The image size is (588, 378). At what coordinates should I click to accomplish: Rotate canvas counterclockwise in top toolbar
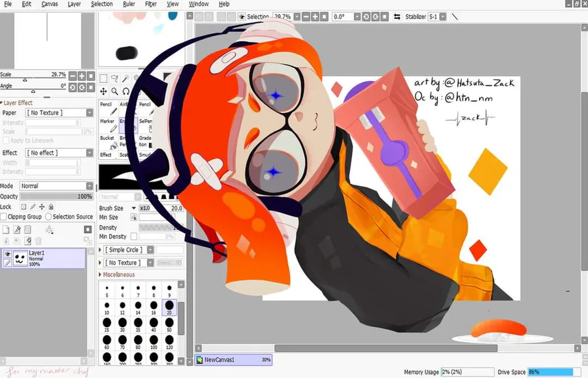click(x=366, y=17)
